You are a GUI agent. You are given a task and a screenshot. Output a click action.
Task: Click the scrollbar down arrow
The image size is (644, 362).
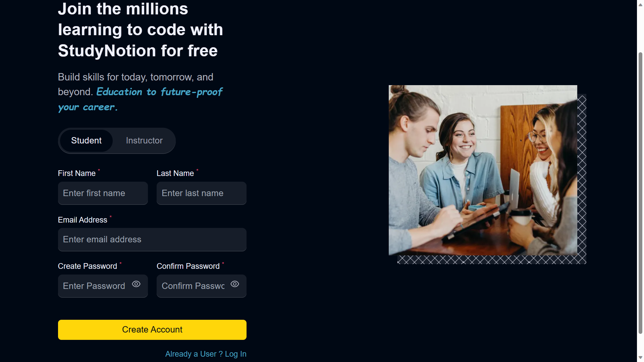[640, 357]
